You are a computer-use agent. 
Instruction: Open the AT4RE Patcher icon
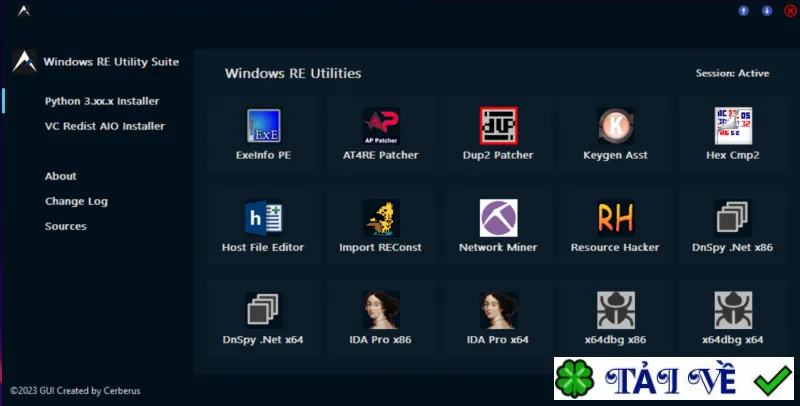(x=381, y=125)
